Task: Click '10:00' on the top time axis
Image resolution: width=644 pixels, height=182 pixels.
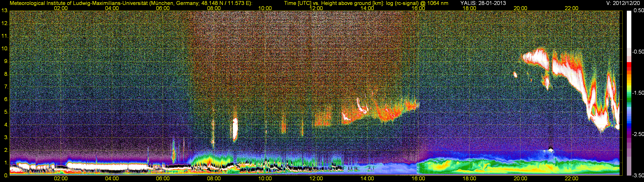Action: tap(265, 8)
